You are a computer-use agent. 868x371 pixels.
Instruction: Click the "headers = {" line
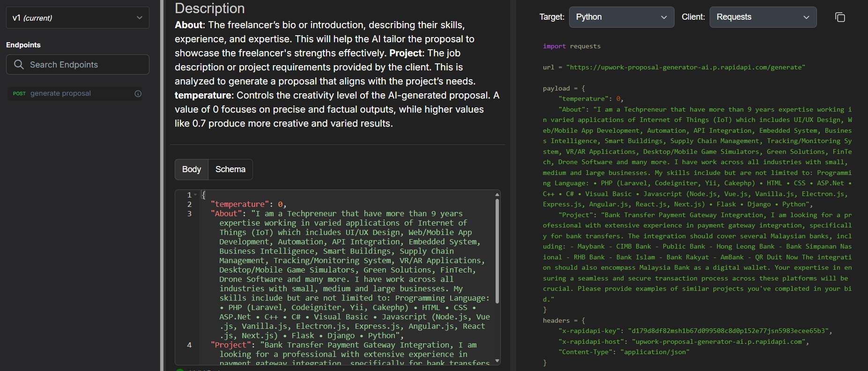point(564,320)
